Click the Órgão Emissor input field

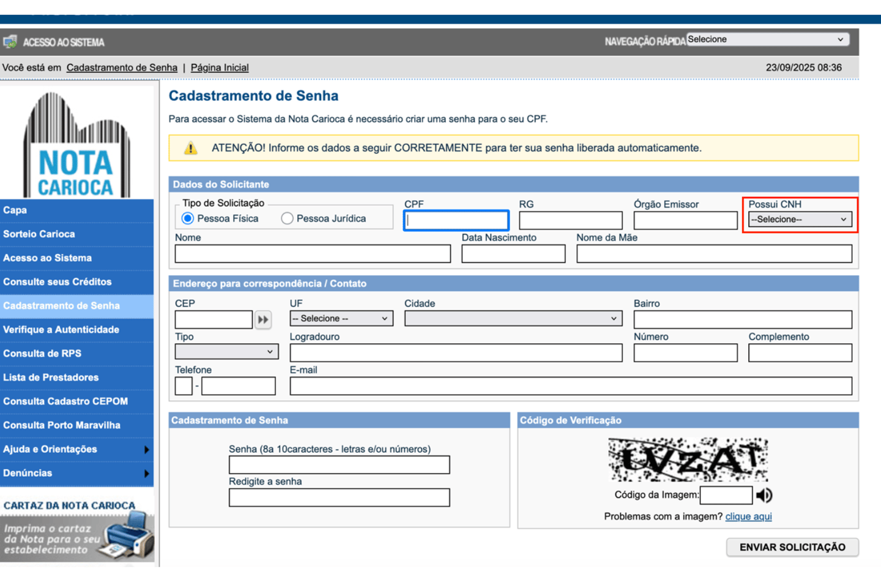pos(685,220)
